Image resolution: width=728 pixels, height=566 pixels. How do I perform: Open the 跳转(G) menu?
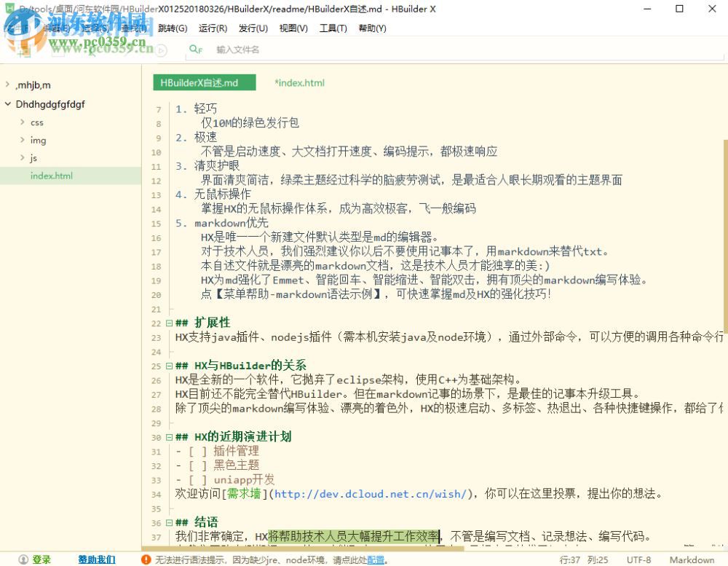tap(173, 28)
